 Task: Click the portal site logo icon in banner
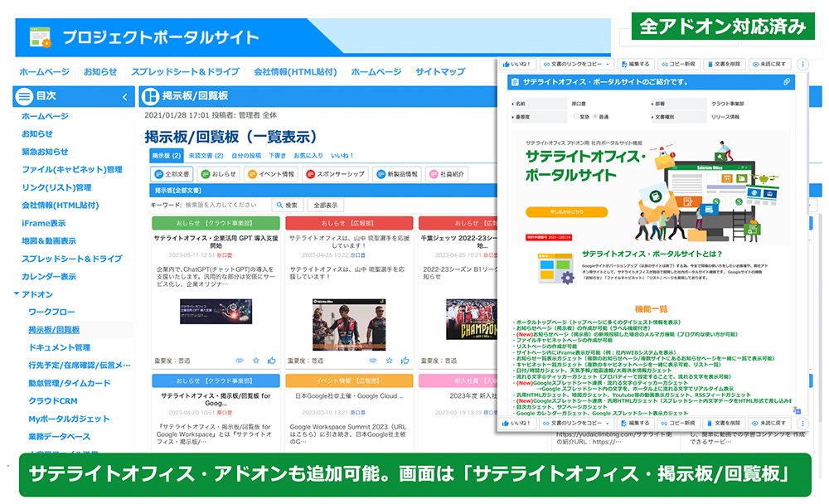click(40, 37)
